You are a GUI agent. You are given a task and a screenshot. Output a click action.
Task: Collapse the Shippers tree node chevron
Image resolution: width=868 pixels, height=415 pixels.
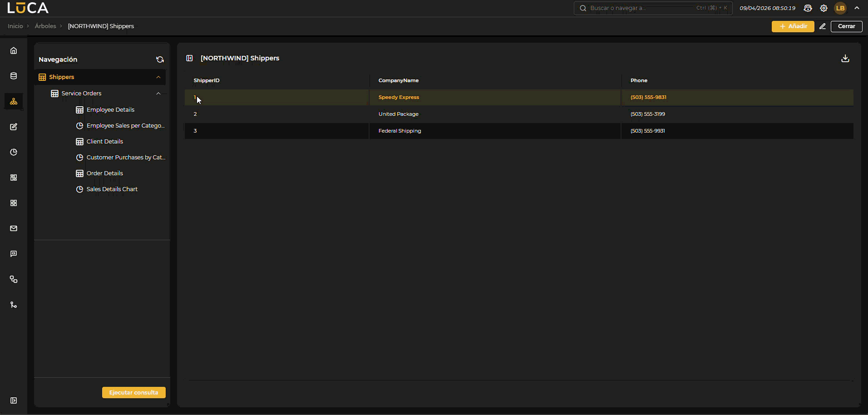click(158, 77)
